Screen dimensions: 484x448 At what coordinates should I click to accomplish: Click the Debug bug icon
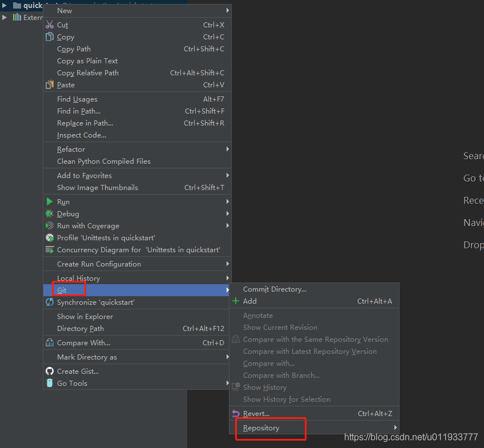50,213
